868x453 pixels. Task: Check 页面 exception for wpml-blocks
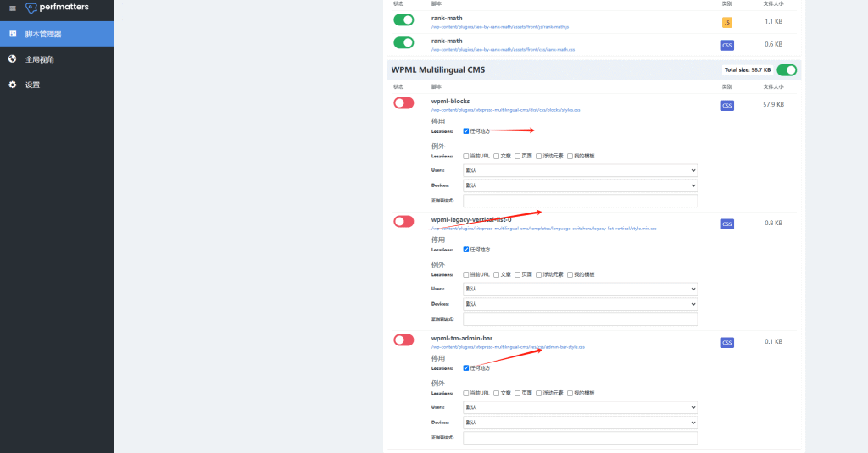pos(518,156)
